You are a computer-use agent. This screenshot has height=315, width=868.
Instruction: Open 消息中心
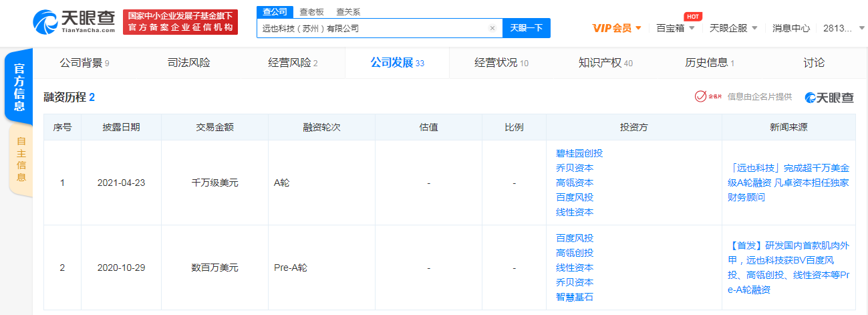click(791, 28)
